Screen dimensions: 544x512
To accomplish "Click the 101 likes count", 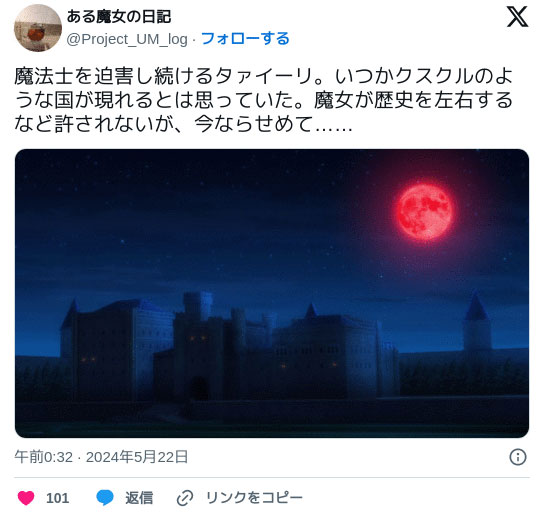I will pos(58,498).
